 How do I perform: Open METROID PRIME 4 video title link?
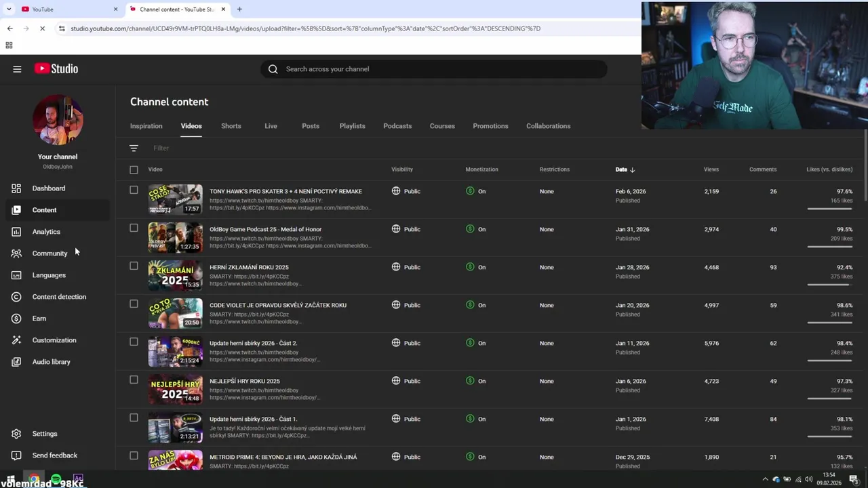(x=283, y=457)
